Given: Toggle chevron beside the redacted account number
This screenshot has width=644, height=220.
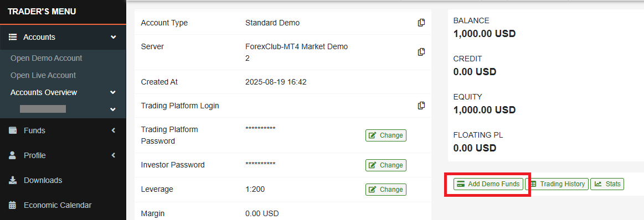Looking at the screenshot, I should [x=114, y=109].
